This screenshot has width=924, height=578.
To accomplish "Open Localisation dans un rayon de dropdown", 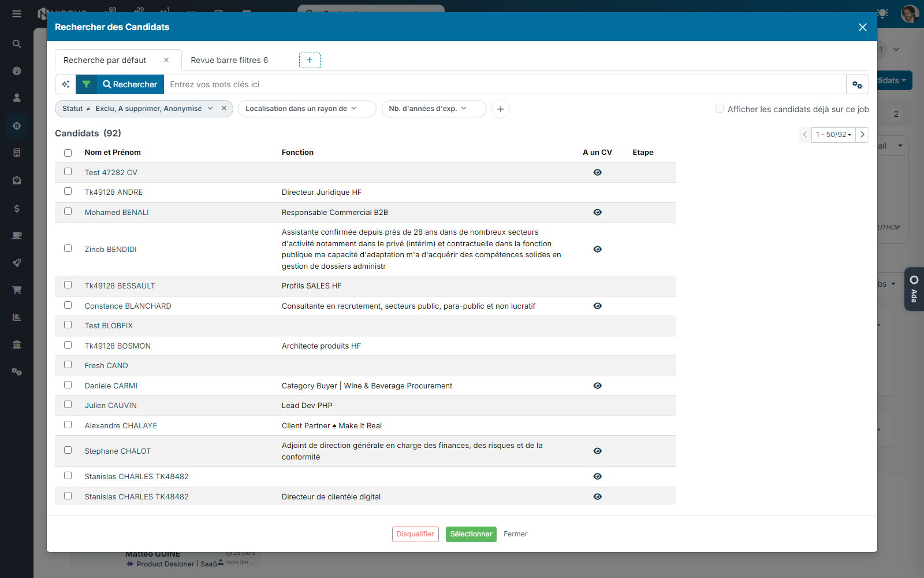I will pos(307,109).
